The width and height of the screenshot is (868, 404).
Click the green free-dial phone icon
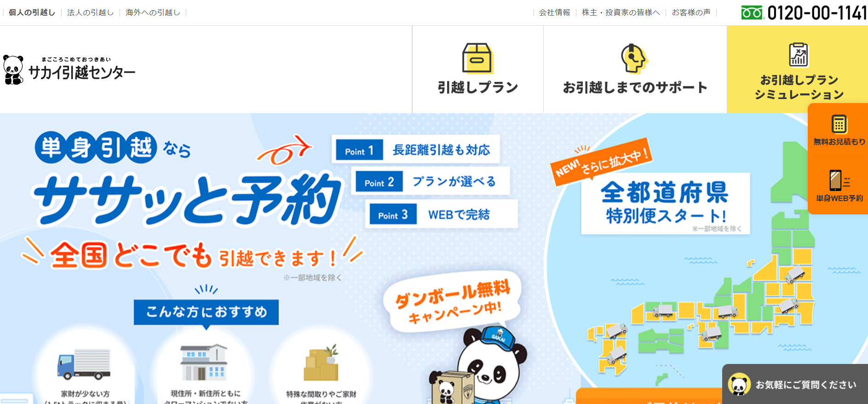tap(752, 13)
